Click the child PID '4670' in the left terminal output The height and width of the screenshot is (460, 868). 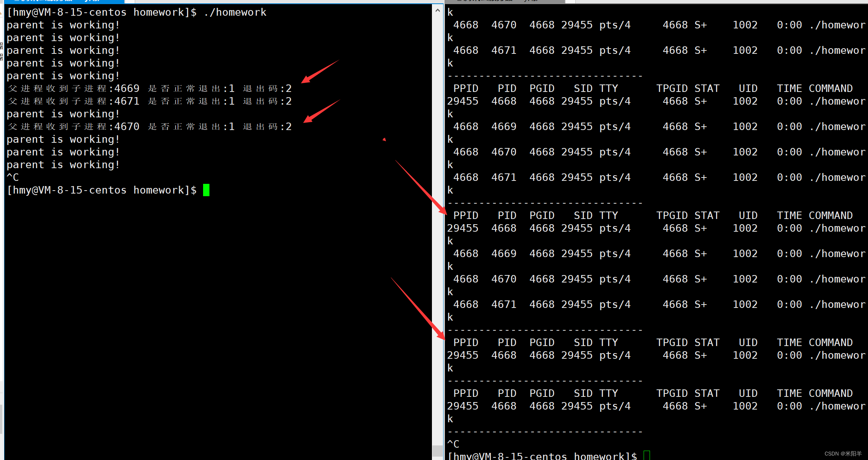point(127,127)
